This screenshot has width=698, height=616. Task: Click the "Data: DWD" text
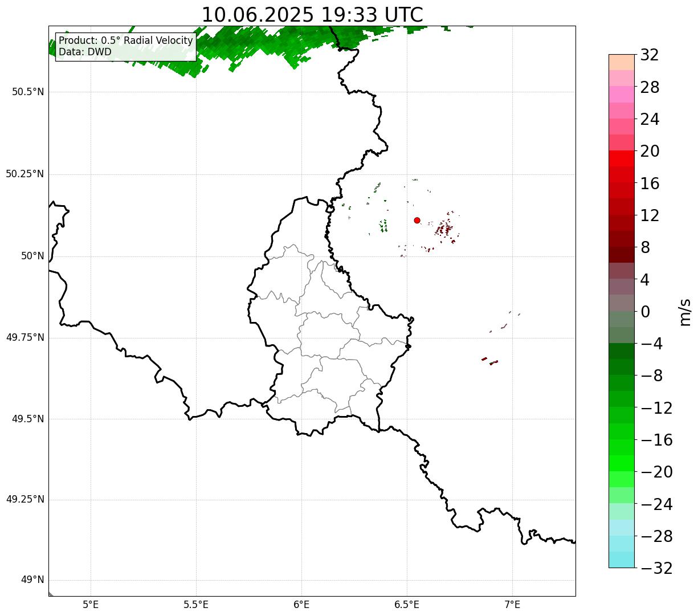coord(85,52)
